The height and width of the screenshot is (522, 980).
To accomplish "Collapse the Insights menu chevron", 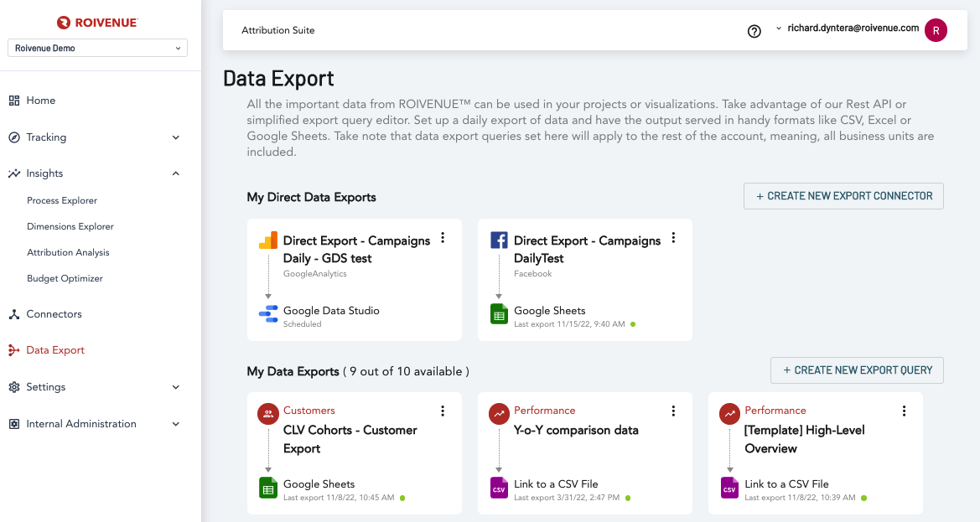I will tap(175, 173).
